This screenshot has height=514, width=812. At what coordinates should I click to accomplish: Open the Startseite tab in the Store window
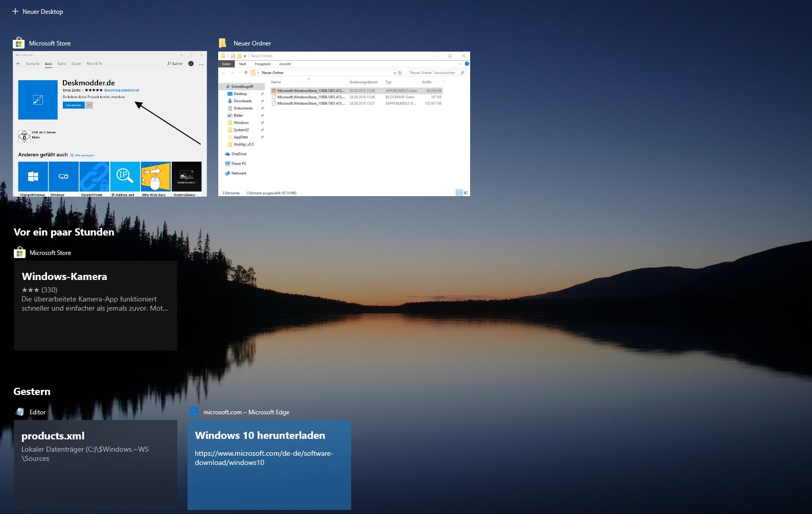click(33, 64)
